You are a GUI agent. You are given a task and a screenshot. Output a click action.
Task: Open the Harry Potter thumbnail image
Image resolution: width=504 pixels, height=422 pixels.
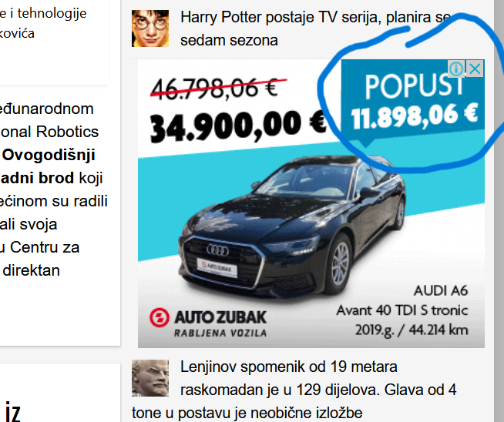(150, 28)
